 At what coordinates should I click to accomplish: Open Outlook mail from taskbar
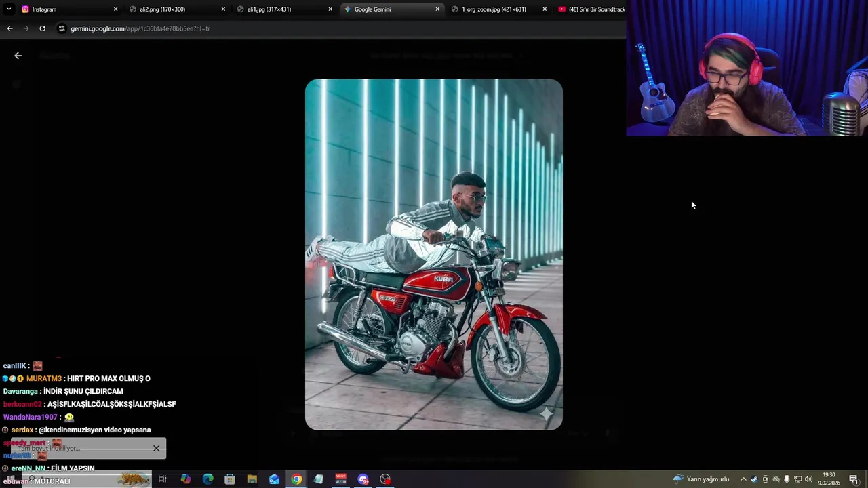tap(274, 479)
